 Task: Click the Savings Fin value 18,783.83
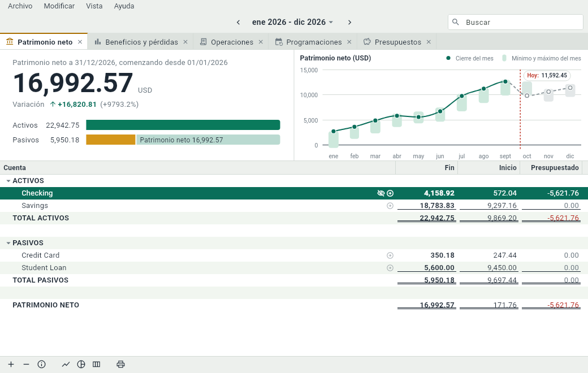pyautogui.click(x=437, y=205)
